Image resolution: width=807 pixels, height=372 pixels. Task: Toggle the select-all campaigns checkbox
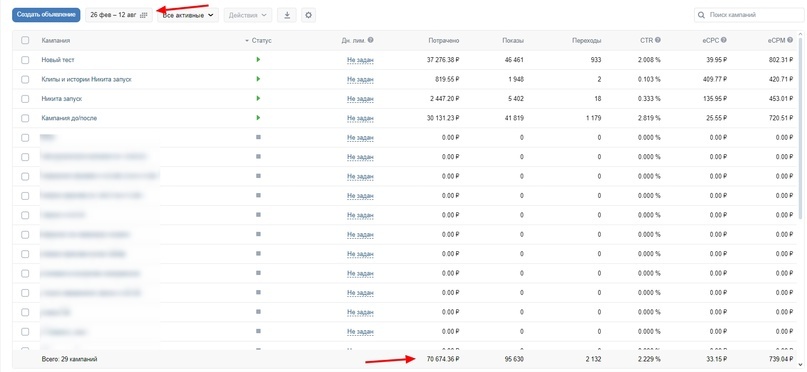[25, 41]
